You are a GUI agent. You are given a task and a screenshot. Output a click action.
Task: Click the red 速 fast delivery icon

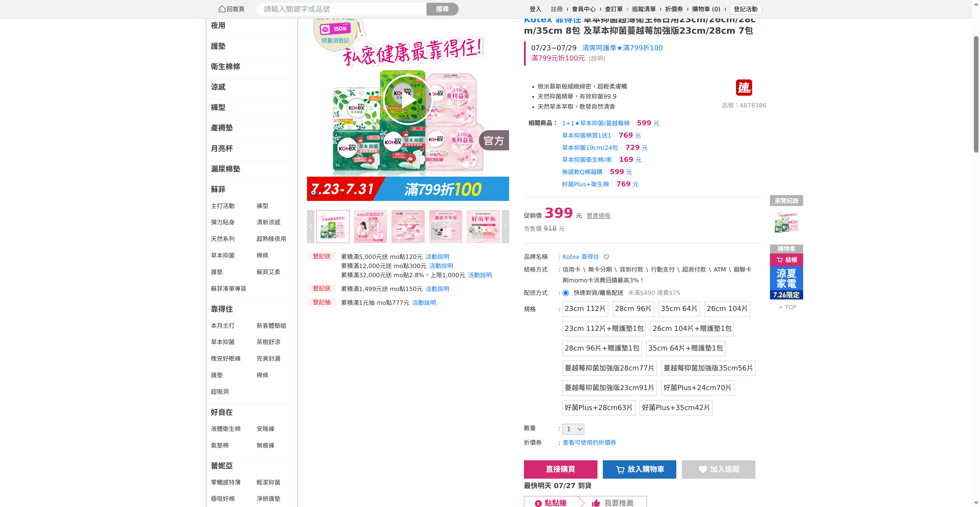click(744, 88)
